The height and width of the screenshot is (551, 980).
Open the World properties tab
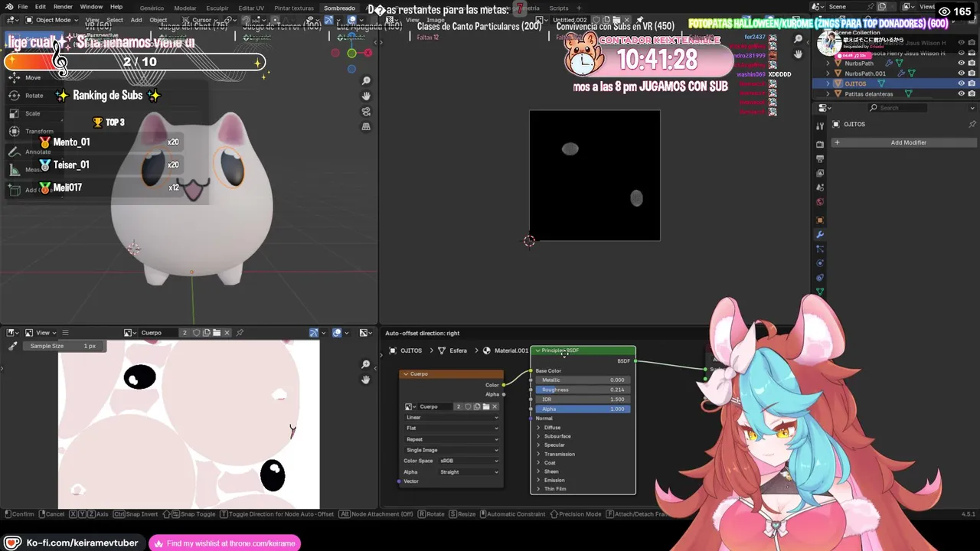point(820,202)
